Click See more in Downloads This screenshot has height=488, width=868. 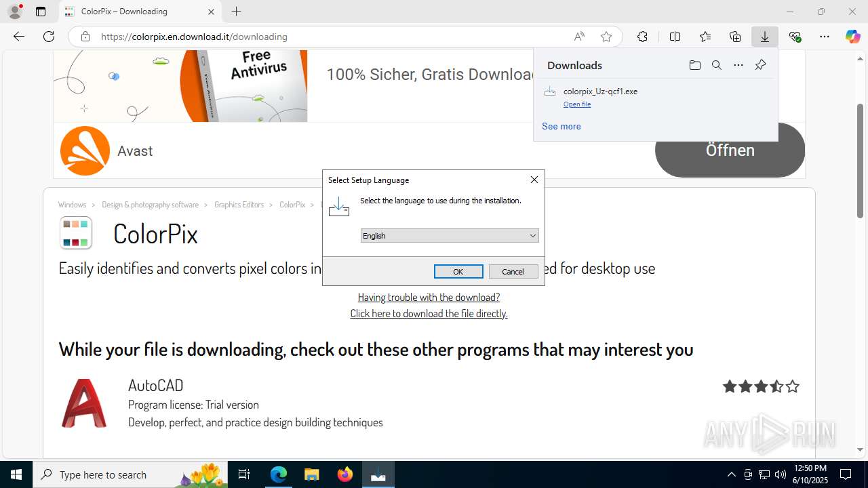click(561, 126)
